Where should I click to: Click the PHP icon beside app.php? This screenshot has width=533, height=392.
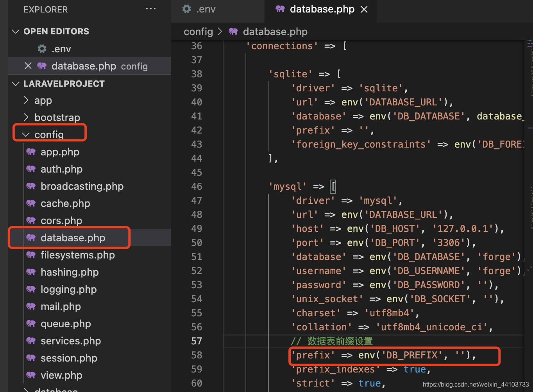(31, 152)
